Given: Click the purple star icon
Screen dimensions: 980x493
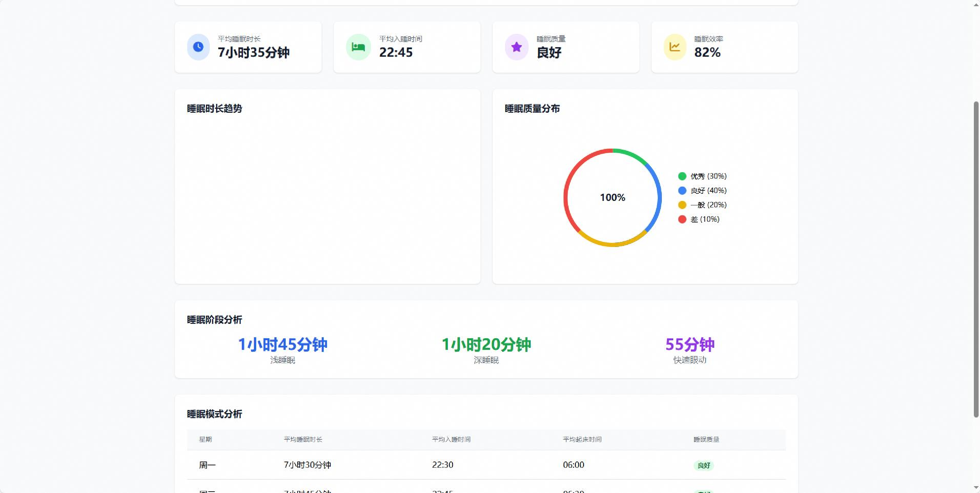Looking at the screenshot, I should click(516, 47).
